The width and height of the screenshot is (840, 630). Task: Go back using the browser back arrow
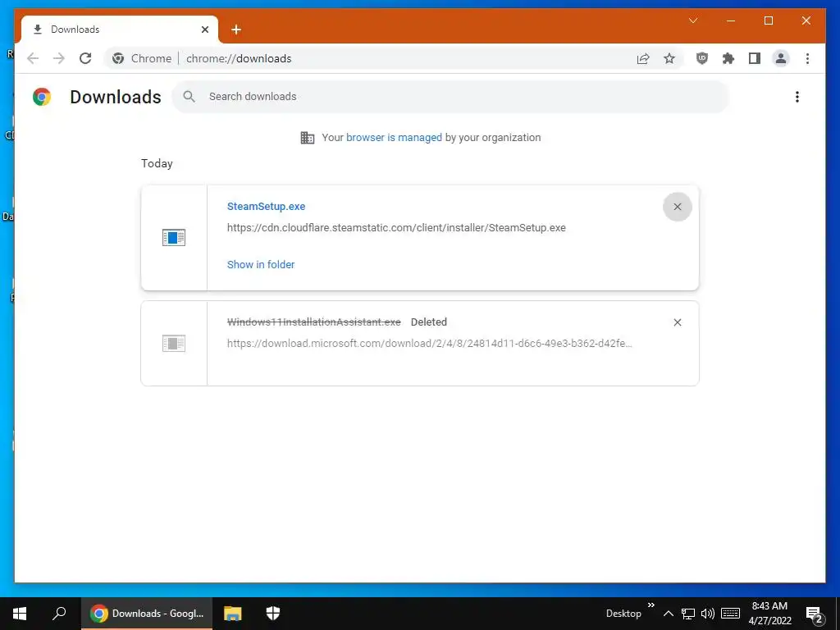point(33,58)
